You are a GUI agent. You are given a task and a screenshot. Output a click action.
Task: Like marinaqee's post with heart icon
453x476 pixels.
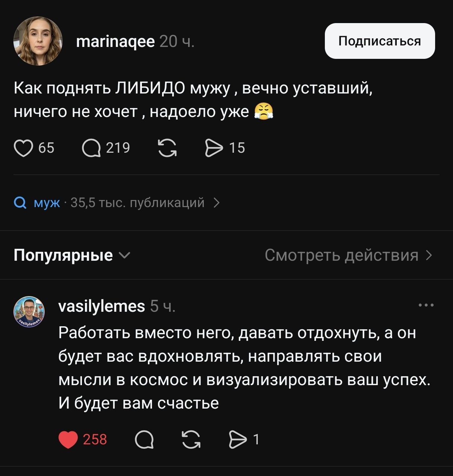(x=23, y=148)
